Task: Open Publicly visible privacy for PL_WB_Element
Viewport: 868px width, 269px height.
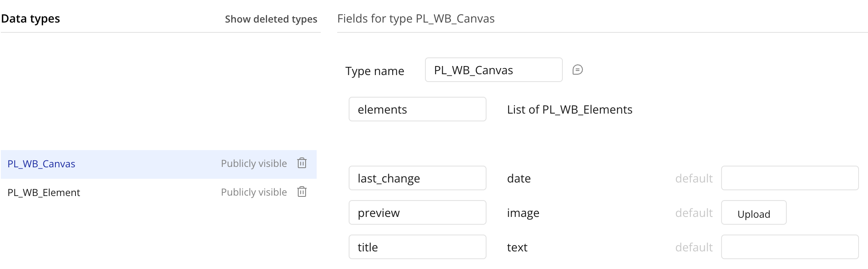Action: click(x=254, y=192)
